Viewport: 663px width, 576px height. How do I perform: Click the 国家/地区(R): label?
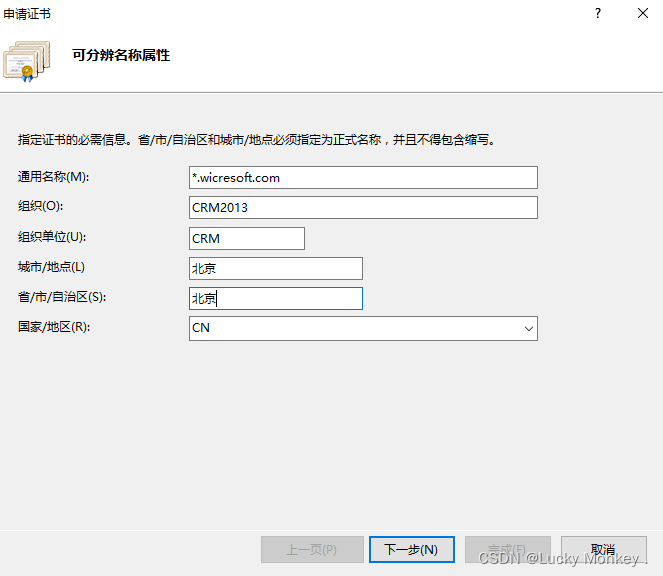click(x=54, y=327)
